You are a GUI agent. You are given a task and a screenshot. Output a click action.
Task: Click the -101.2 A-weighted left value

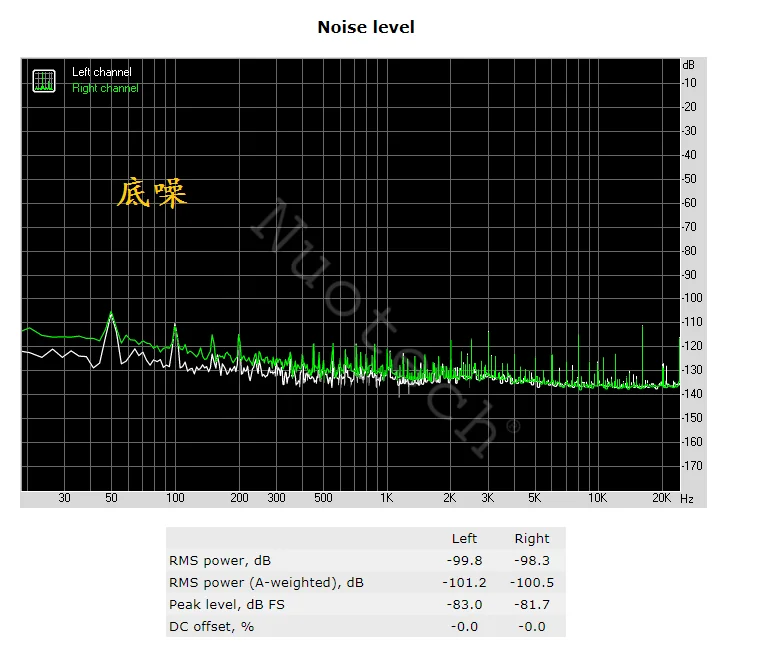464,582
